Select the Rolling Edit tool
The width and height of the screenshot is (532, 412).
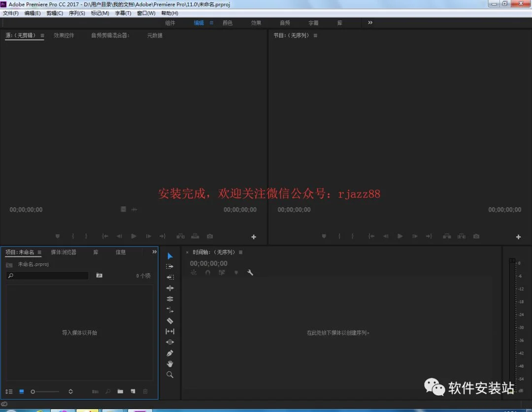click(x=170, y=299)
